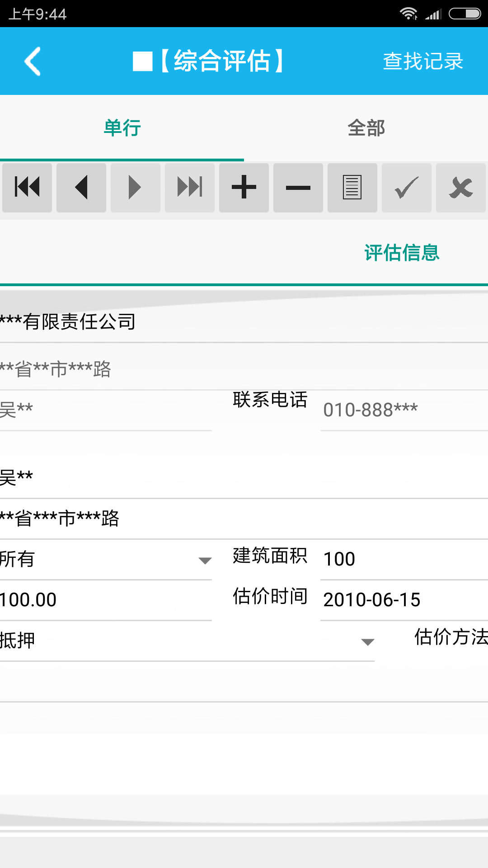The height and width of the screenshot is (868, 488).
Task: Edit the grey 吴** contact field
Action: point(106,410)
